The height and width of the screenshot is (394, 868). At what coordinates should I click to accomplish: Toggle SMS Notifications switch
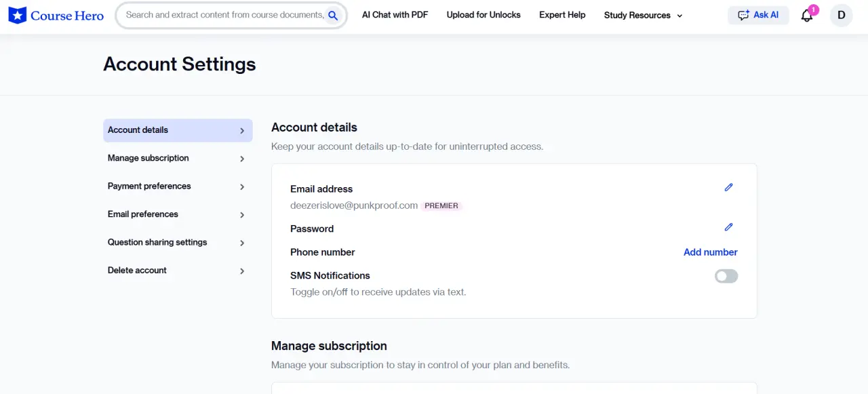coord(726,276)
